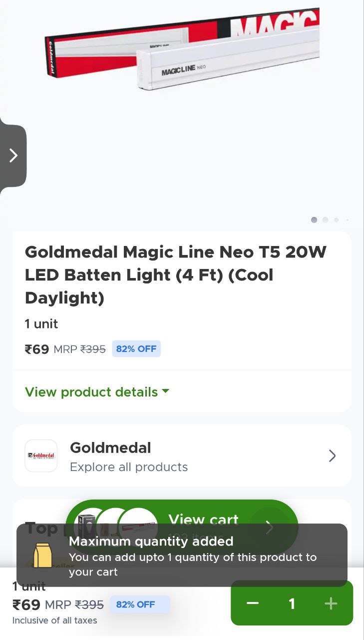The height and width of the screenshot is (640, 364).
Task: Click the yellow bag icon in toast
Action: pyautogui.click(x=42, y=555)
